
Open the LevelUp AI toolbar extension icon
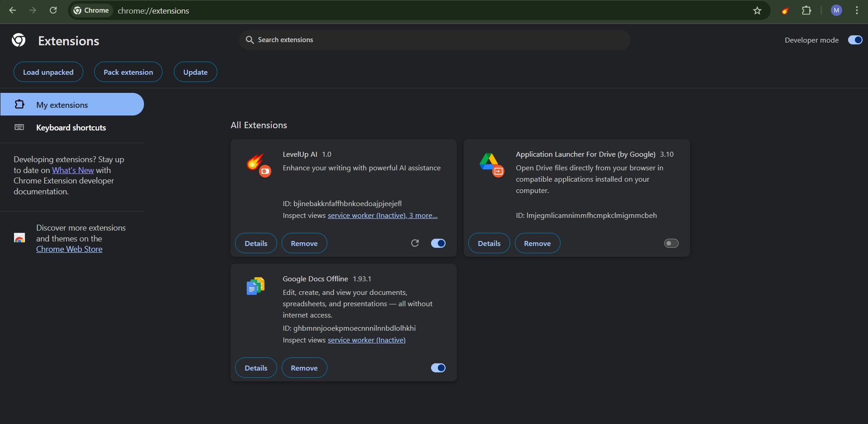pyautogui.click(x=786, y=10)
